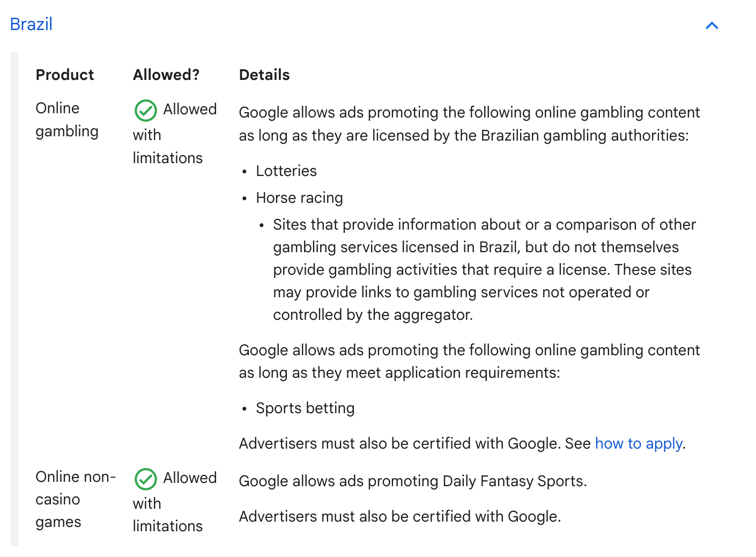Click the Daily Fantasy Sports sentence
756x557 pixels.
coord(413,481)
